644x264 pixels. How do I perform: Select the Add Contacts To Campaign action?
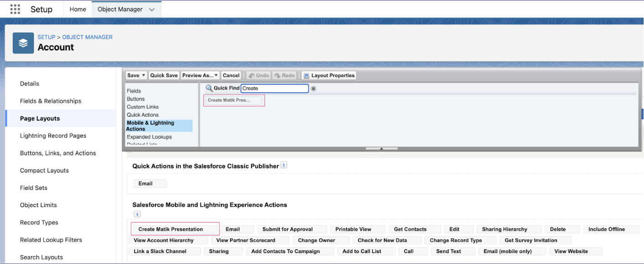(290, 251)
